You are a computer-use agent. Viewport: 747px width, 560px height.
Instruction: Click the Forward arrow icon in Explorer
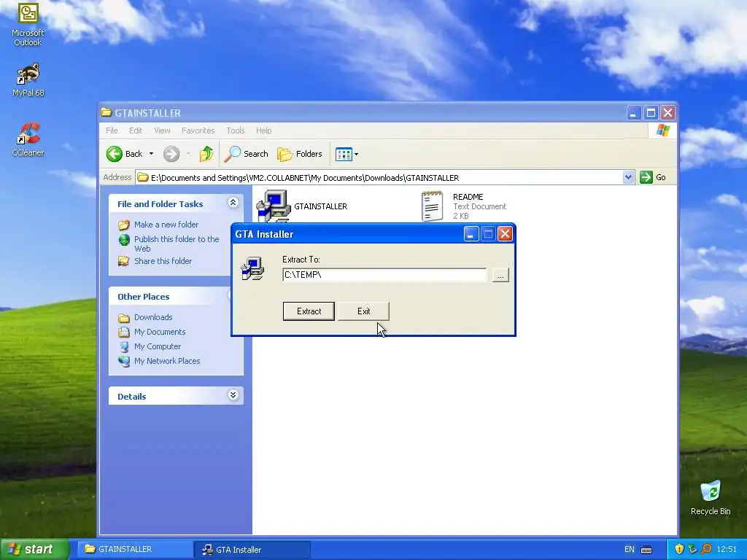[x=171, y=154]
